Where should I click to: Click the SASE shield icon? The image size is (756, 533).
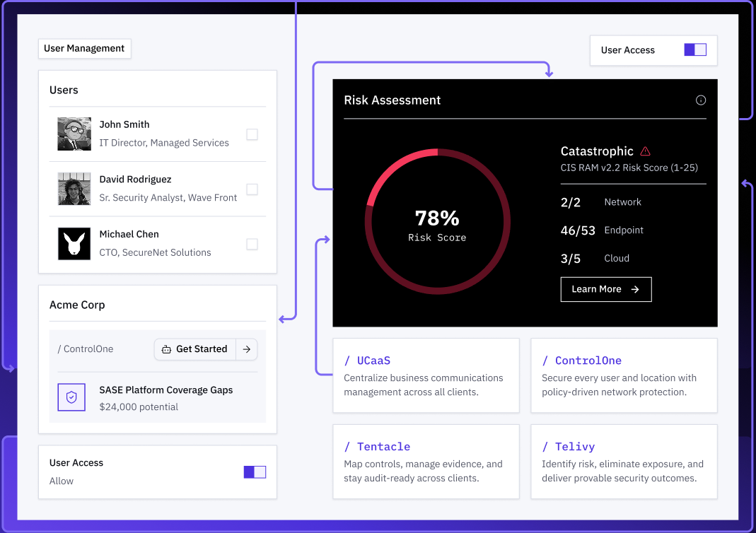point(71,397)
